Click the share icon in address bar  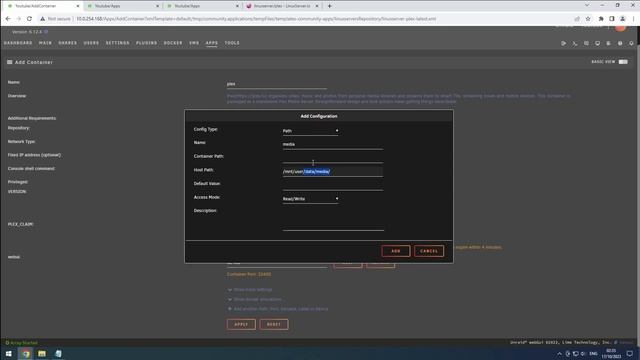577,19
